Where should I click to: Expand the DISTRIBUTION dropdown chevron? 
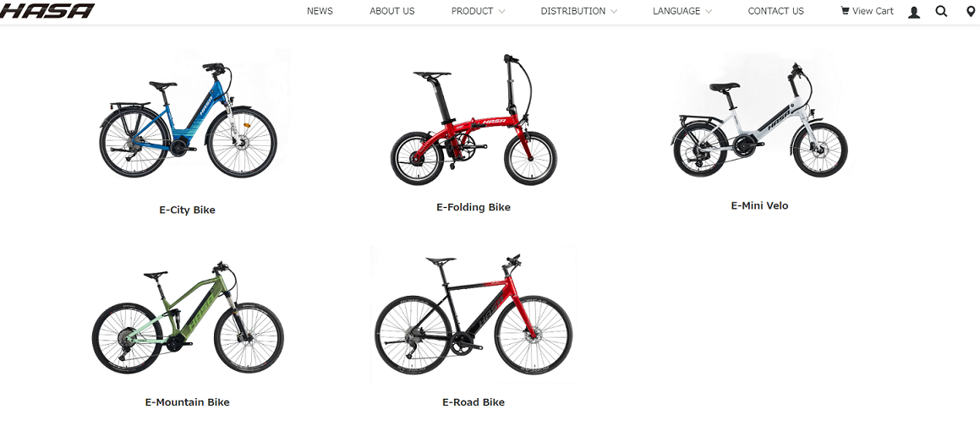click(x=614, y=11)
